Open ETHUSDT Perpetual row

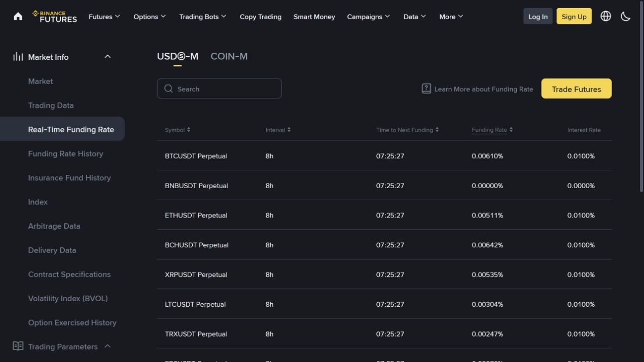click(x=384, y=215)
